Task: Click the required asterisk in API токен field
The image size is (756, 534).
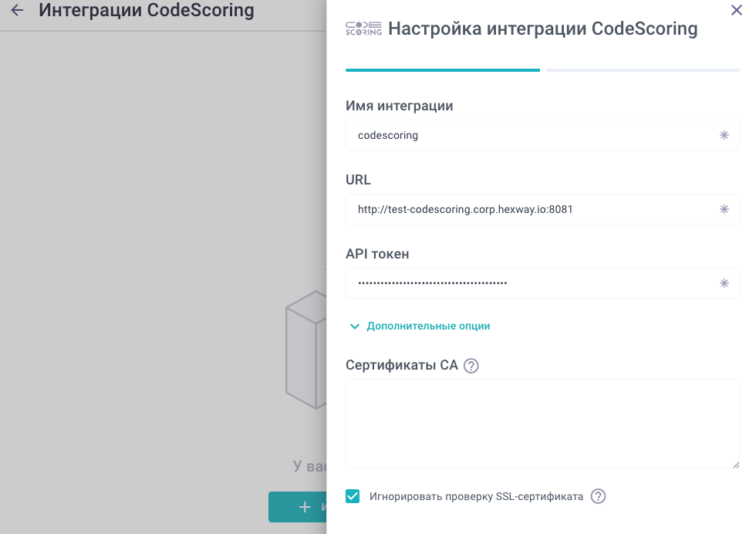Action: tap(724, 283)
